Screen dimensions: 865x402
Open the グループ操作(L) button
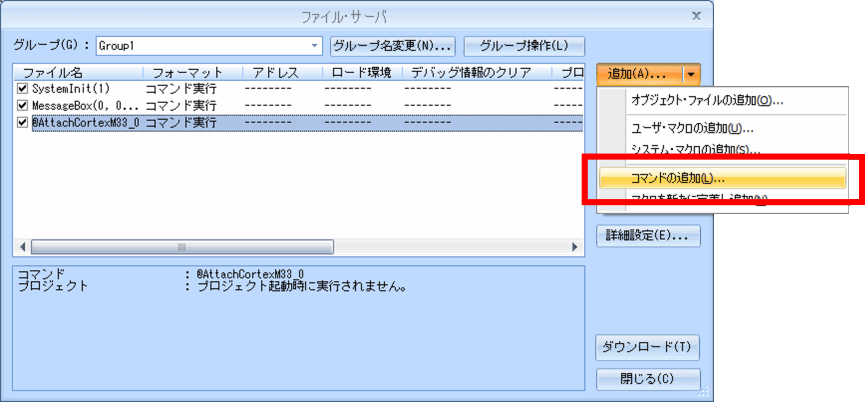click(x=524, y=46)
